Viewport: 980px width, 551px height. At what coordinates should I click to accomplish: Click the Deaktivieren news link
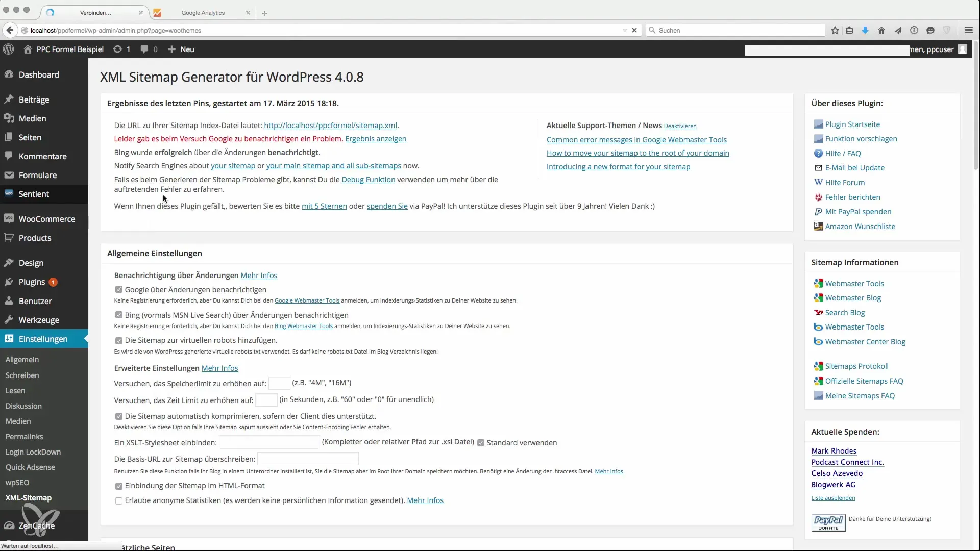[x=680, y=126]
